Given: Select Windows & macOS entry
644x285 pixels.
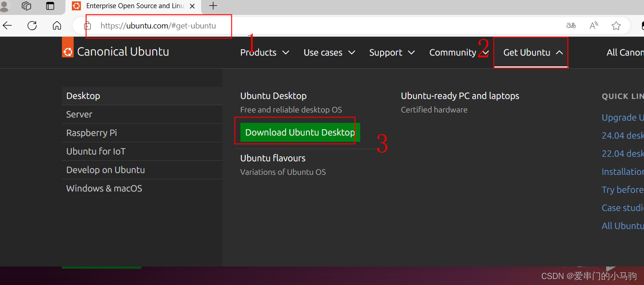Looking at the screenshot, I should (x=142, y=188).
